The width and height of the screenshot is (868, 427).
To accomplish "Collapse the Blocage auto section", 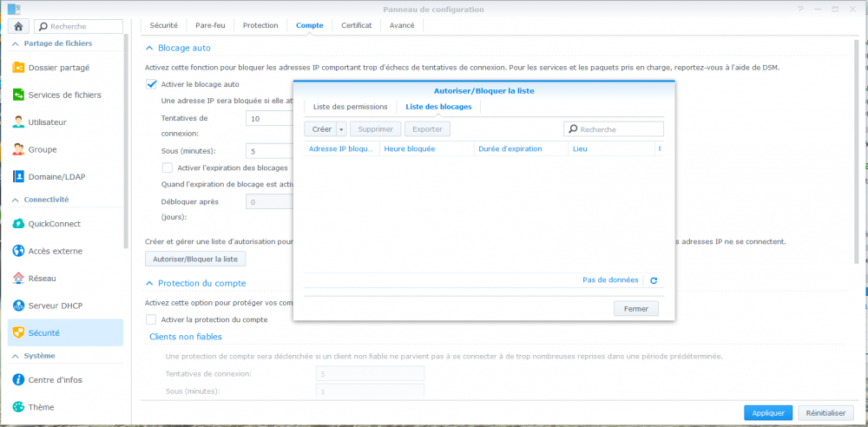I will point(149,49).
